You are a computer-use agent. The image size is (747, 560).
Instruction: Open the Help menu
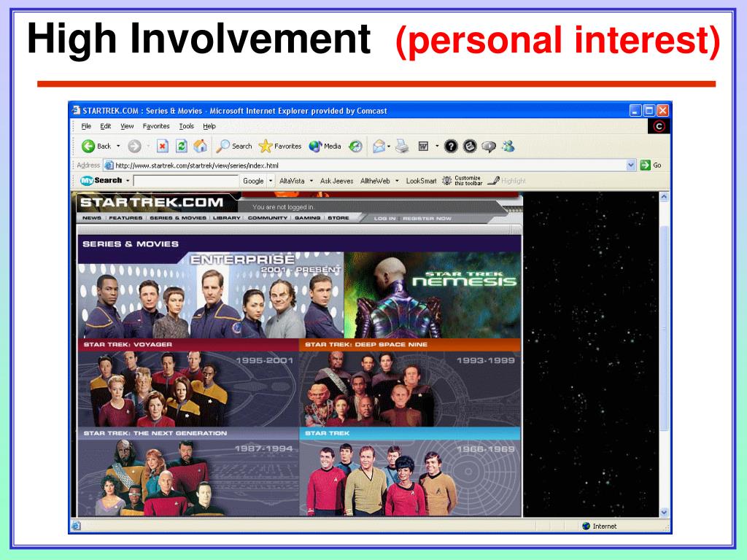(209, 126)
